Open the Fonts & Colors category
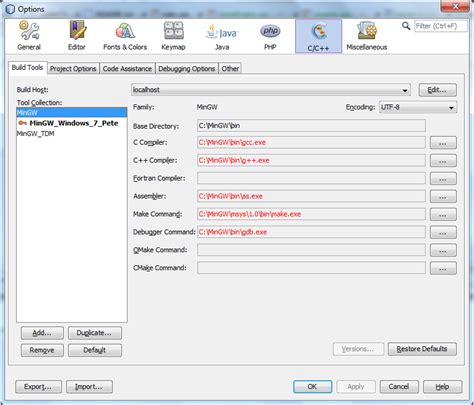Image resolution: width=474 pixels, height=405 pixels. [125, 36]
